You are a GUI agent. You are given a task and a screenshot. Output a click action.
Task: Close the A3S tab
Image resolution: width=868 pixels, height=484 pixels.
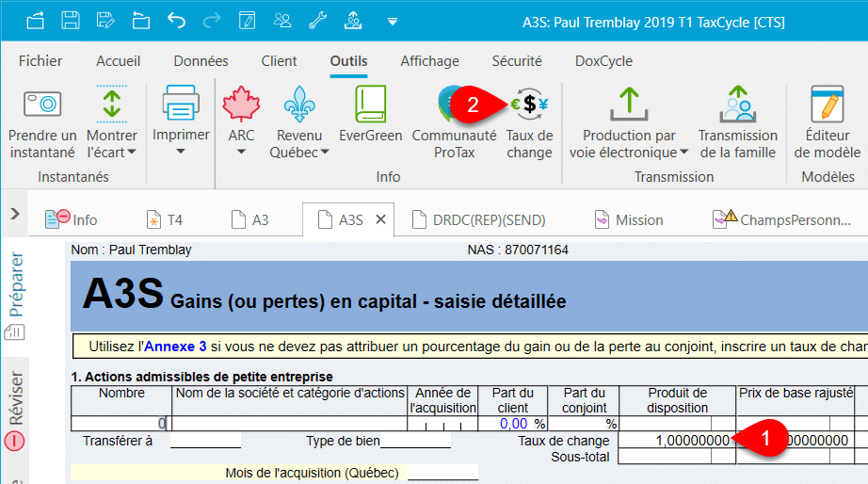click(x=381, y=219)
